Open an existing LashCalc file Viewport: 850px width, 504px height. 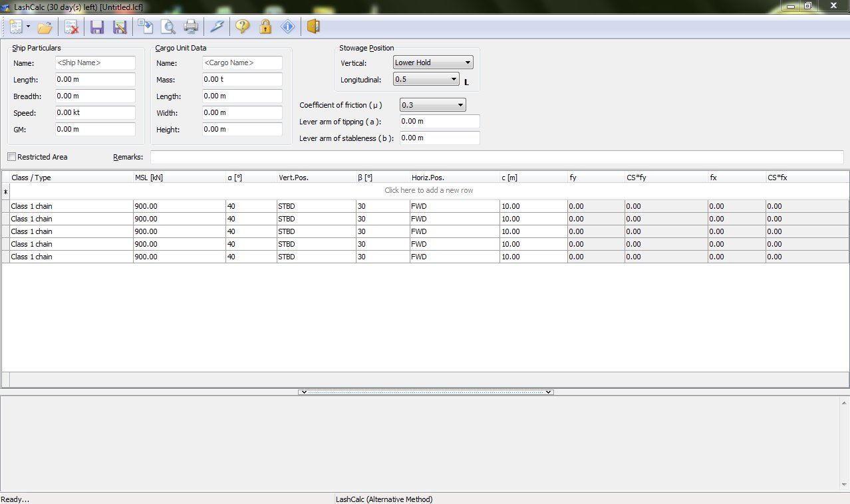(x=45, y=27)
